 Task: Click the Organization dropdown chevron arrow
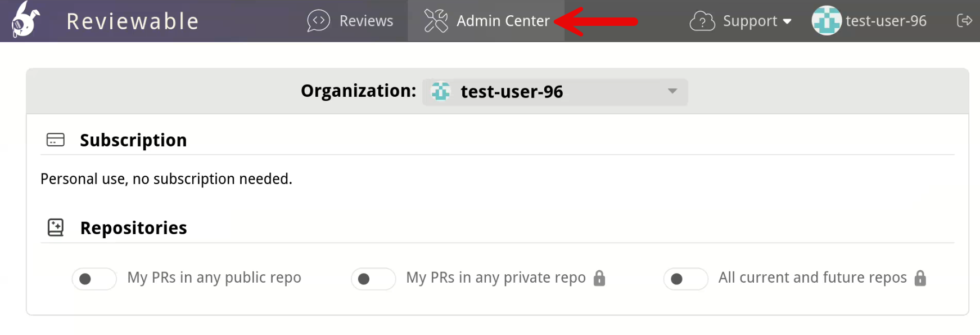672,91
